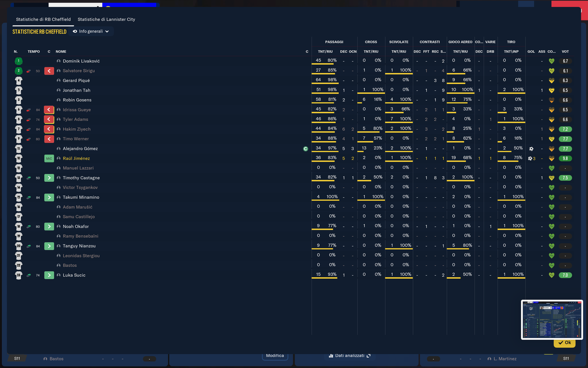Confirm with the yellow Ok button
This screenshot has width=588, height=368.
[x=565, y=343]
